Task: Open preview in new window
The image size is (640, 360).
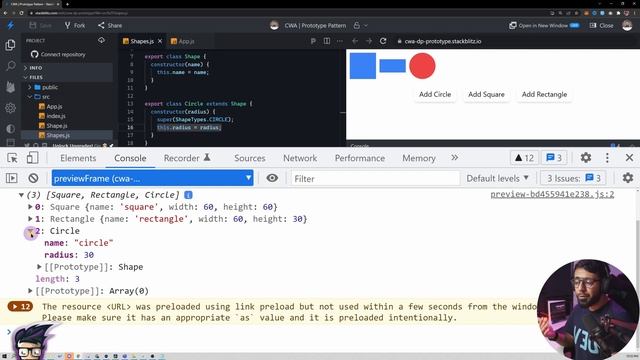Action: pyautogui.click(x=544, y=25)
